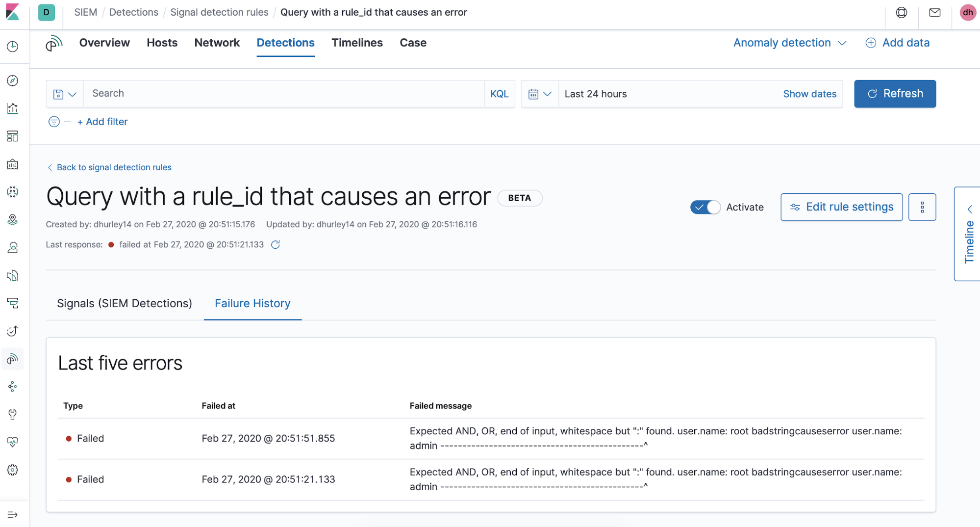Open Machine Learning icon in sidebar
This screenshot has height=527, width=980.
13,192
